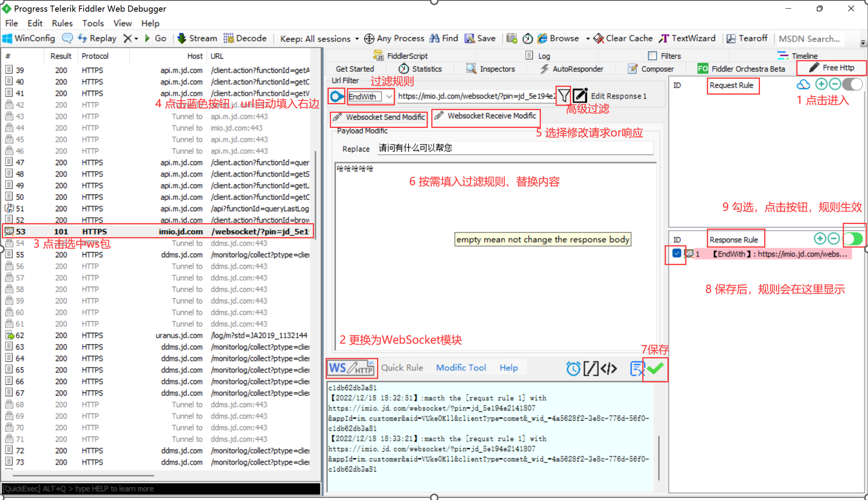Enable the Response Rule toggle switch

(x=854, y=239)
